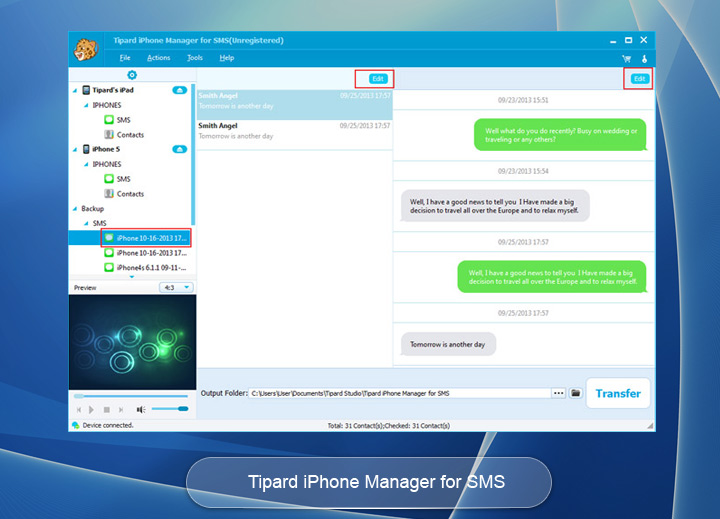Screen dimensions: 720x519
Task: Click the preview playback progress bar
Action: [131, 396]
